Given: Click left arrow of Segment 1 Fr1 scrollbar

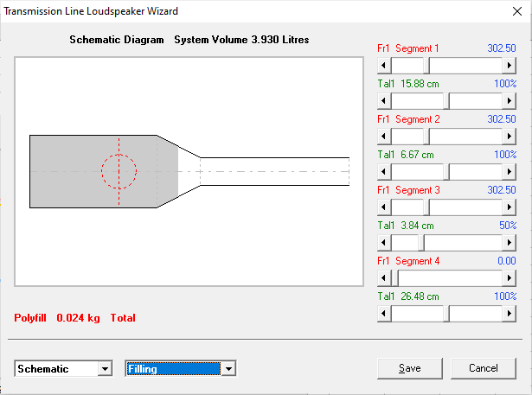Looking at the screenshot, I should pos(384,66).
